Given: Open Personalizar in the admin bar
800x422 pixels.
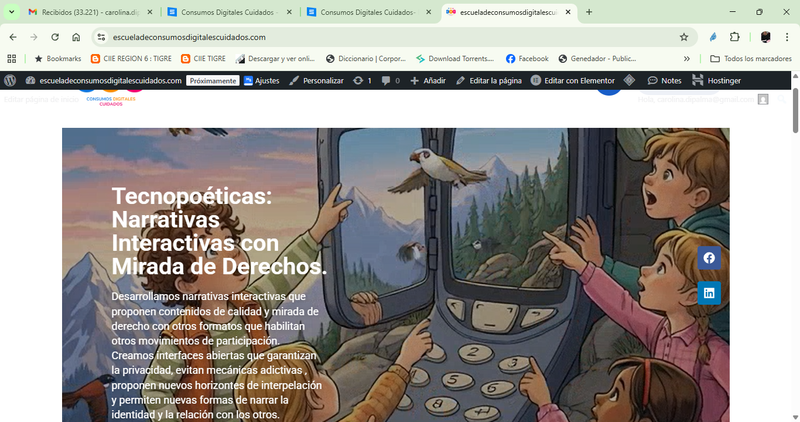Looking at the screenshot, I should (x=316, y=80).
